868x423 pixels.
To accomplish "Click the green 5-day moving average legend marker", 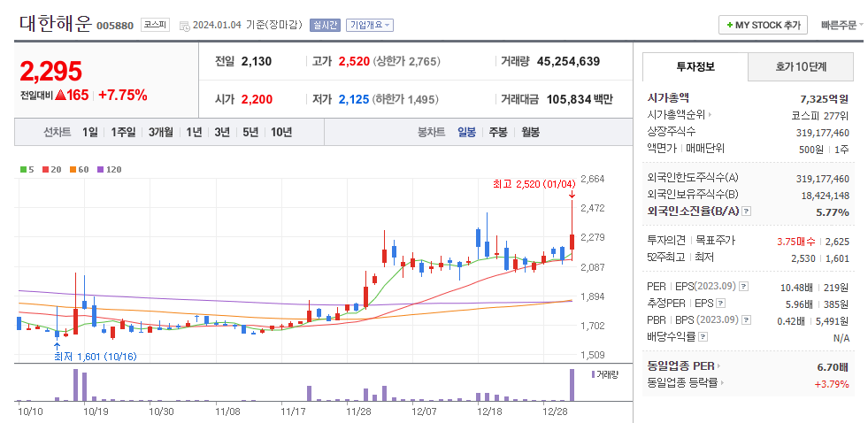I will pyautogui.click(x=22, y=170).
